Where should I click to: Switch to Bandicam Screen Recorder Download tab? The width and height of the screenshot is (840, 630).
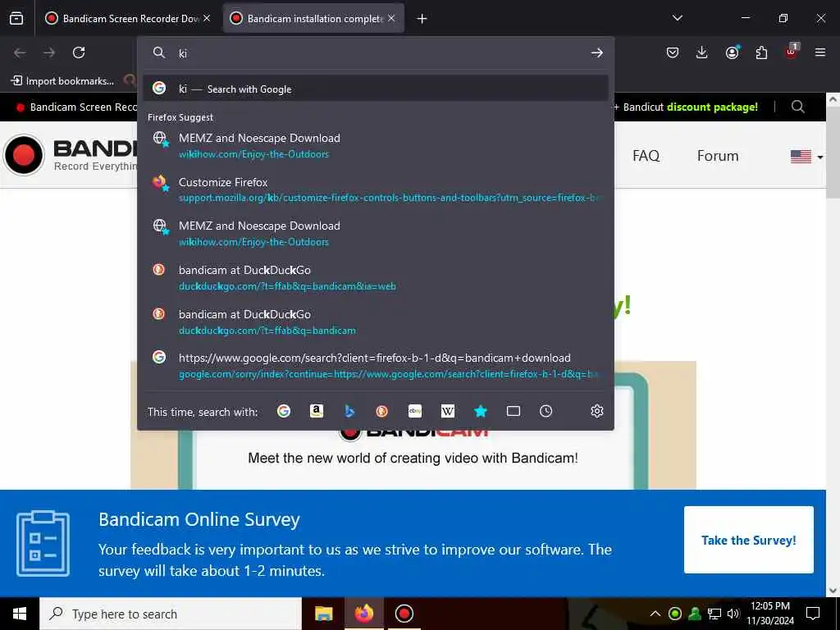click(127, 18)
